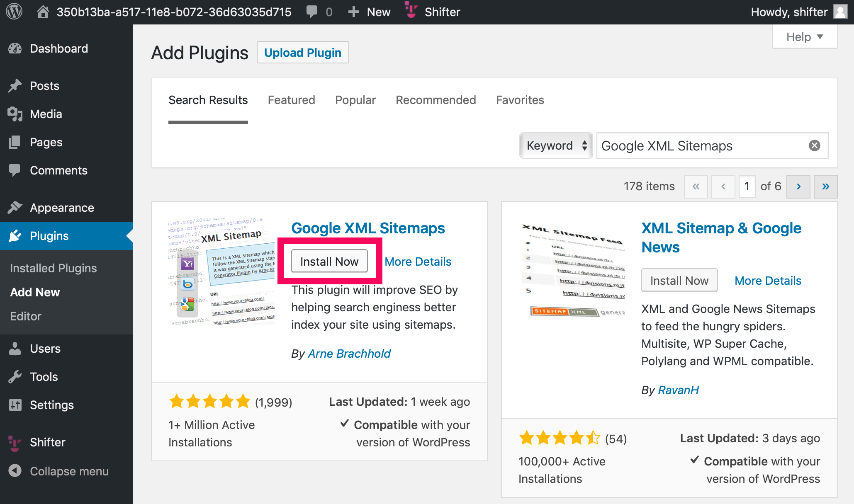Click the star rating with 54 reviews
This screenshot has height=504, width=854.
click(560, 438)
